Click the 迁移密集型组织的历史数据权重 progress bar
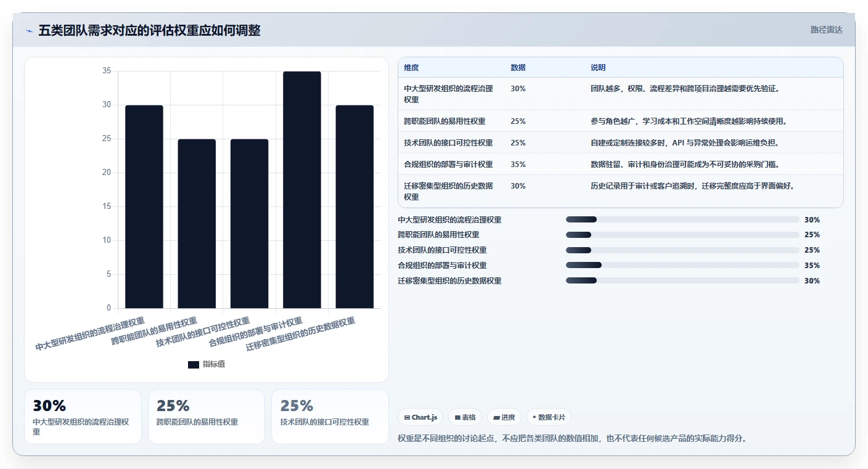This screenshot has height=469, width=868. (x=682, y=280)
